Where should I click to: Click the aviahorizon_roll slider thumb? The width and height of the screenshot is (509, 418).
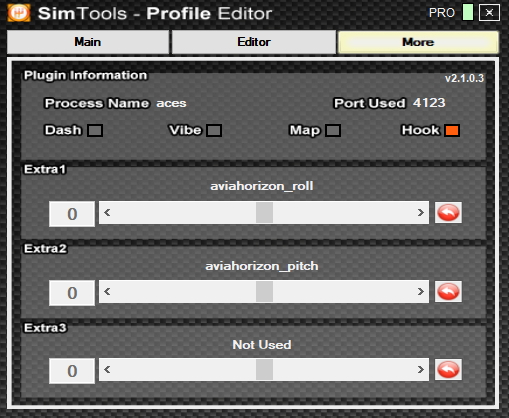(x=264, y=213)
